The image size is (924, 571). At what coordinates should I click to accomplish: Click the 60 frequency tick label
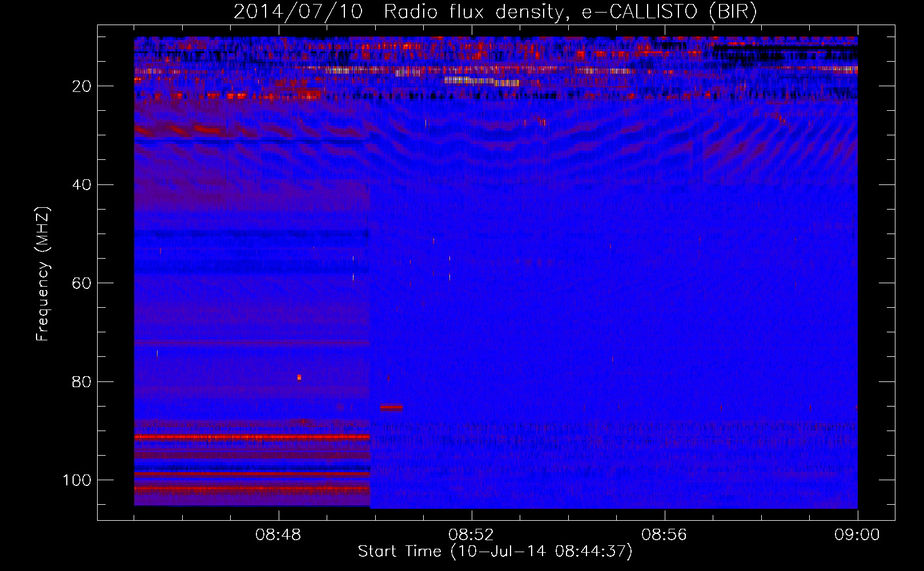[x=82, y=284]
